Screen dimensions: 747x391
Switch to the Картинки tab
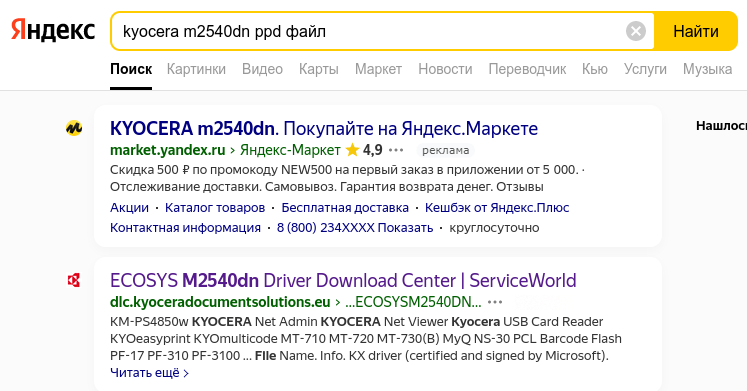[196, 69]
